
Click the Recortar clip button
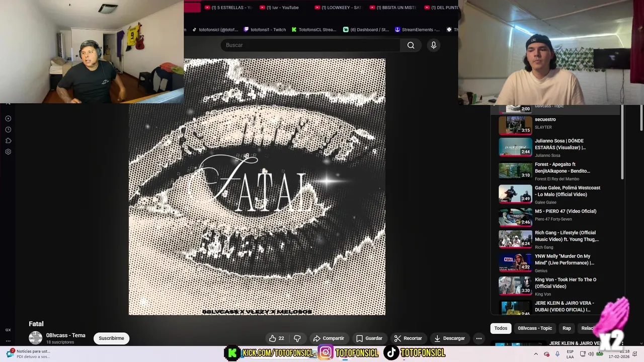click(408, 338)
